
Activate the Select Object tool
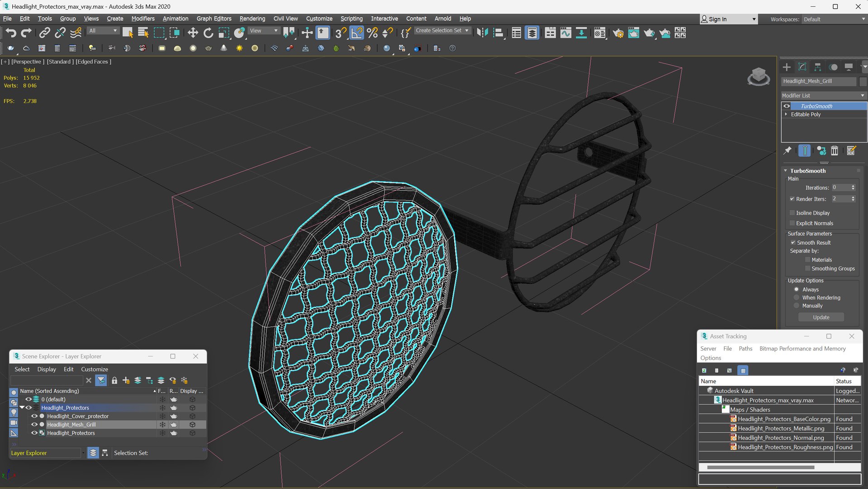coord(128,33)
